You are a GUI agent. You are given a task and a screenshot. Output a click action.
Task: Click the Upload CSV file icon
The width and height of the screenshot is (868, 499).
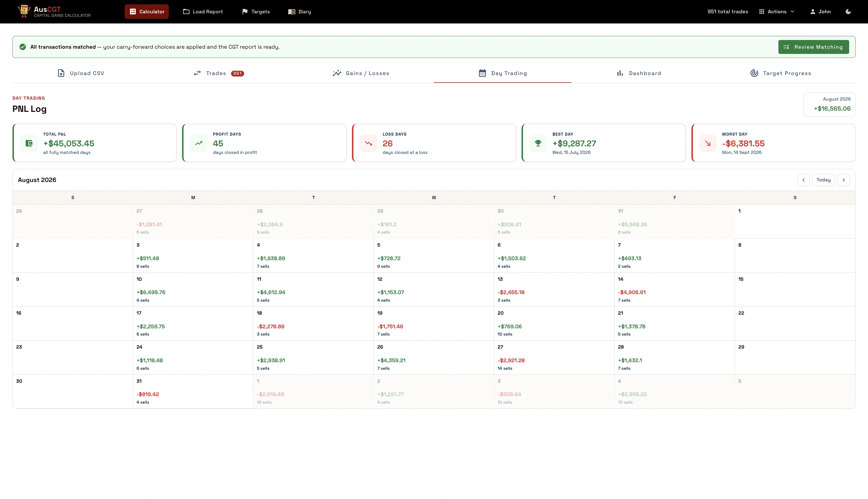click(61, 73)
